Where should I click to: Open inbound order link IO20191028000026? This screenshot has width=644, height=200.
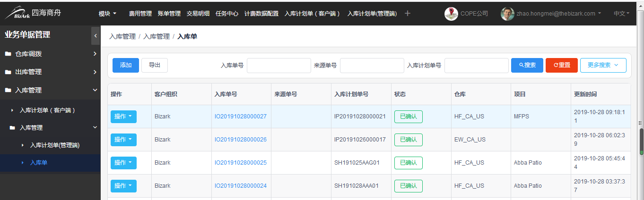pyautogui.click(x=241, y=140)
